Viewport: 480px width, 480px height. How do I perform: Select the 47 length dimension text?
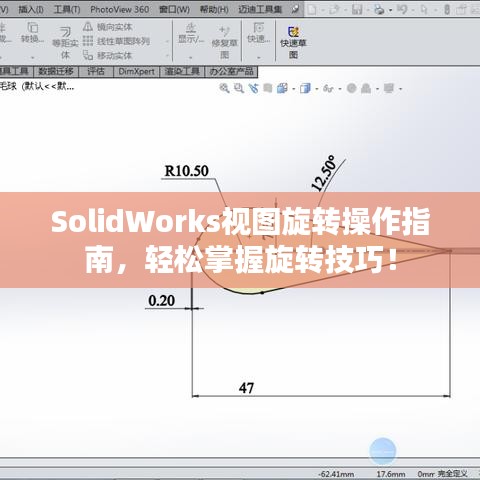click(x=246, y=388)
